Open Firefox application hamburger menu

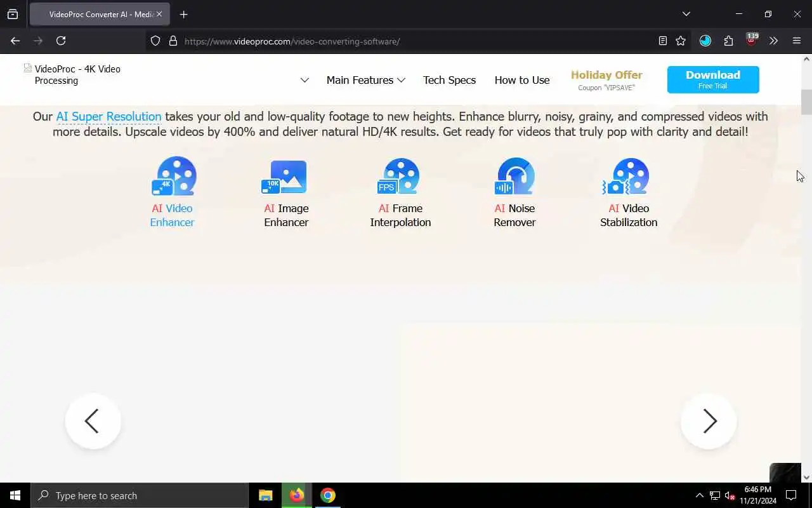[797, 41]
